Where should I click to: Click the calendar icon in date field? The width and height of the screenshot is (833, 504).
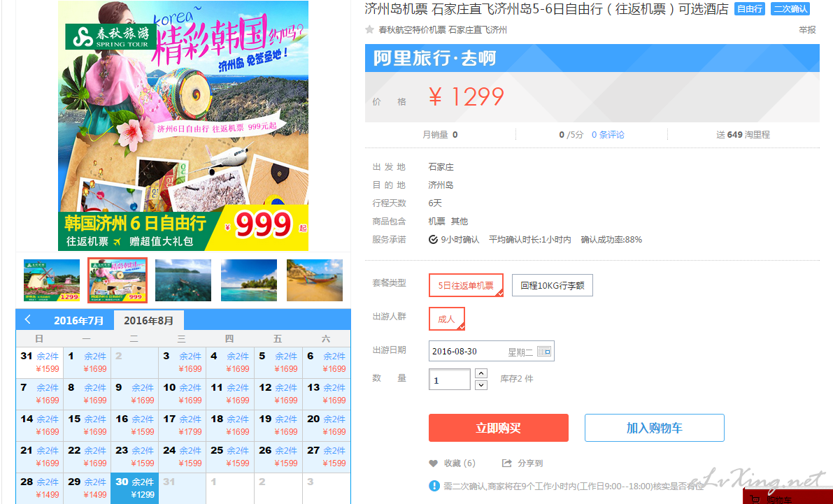tap(544, 351)
